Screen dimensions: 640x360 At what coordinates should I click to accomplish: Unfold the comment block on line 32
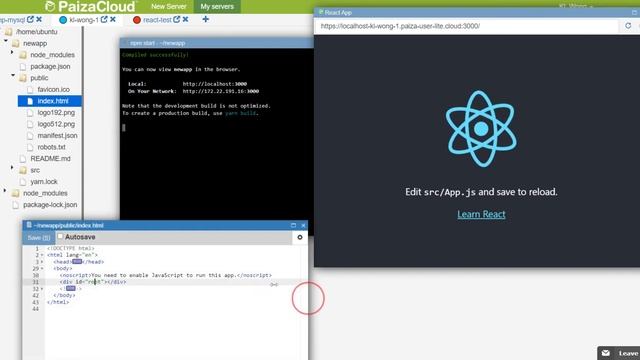coord(42,289)
